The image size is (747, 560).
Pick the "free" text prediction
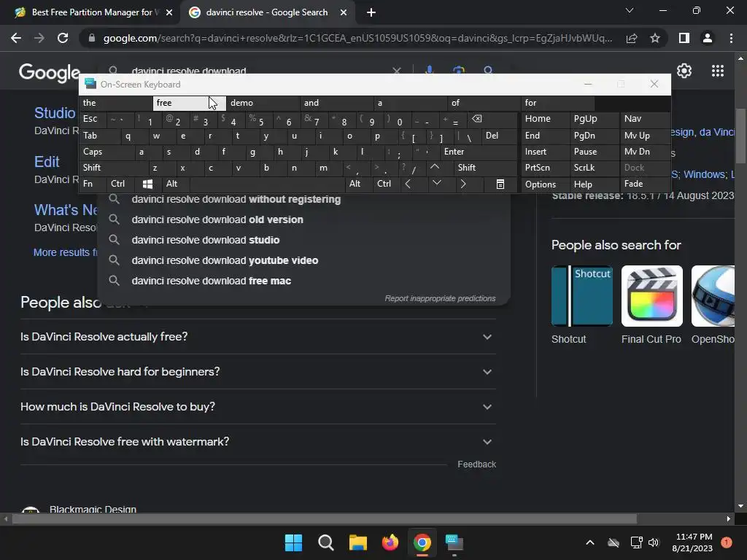[x=189, y=103]
